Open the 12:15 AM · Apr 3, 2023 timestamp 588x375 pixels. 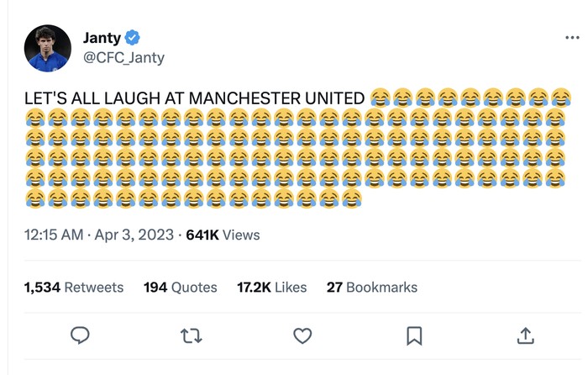pyautogui.click(x=99, y=235)
